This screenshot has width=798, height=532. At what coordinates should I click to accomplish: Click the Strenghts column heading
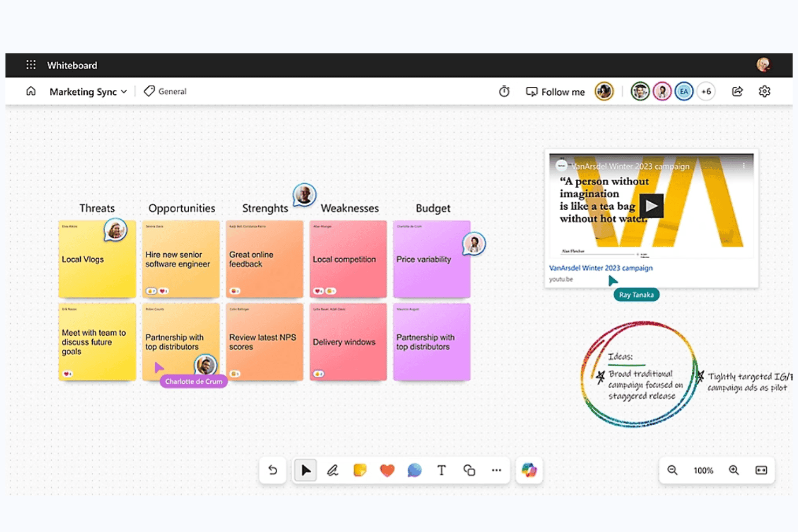[x=265, y=209]
